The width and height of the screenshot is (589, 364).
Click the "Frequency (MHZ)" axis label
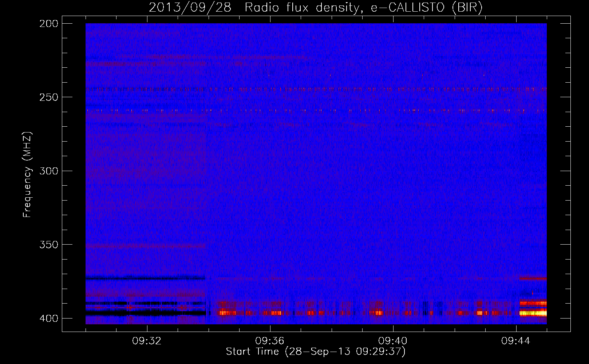click(27, 175)
